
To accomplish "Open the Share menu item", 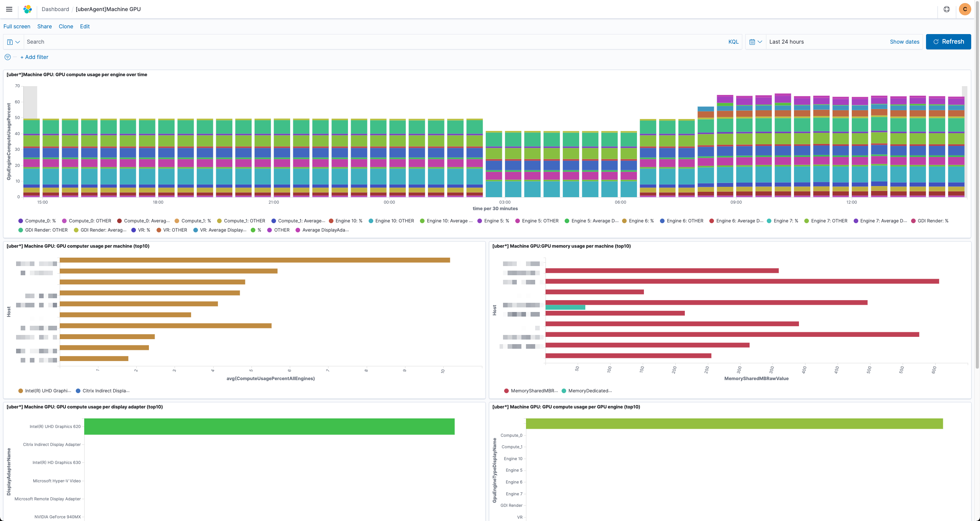I will point(44,26).
